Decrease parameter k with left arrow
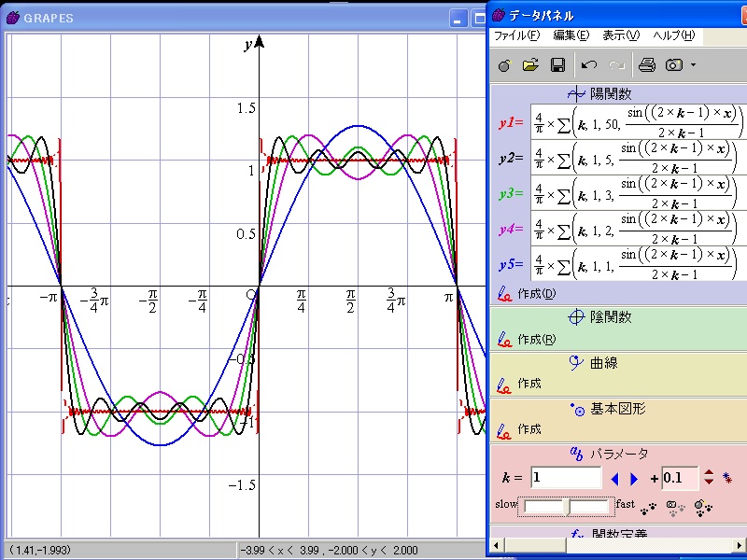The height and width of the screenshot is (560, 747). click(x=614, y=479)
